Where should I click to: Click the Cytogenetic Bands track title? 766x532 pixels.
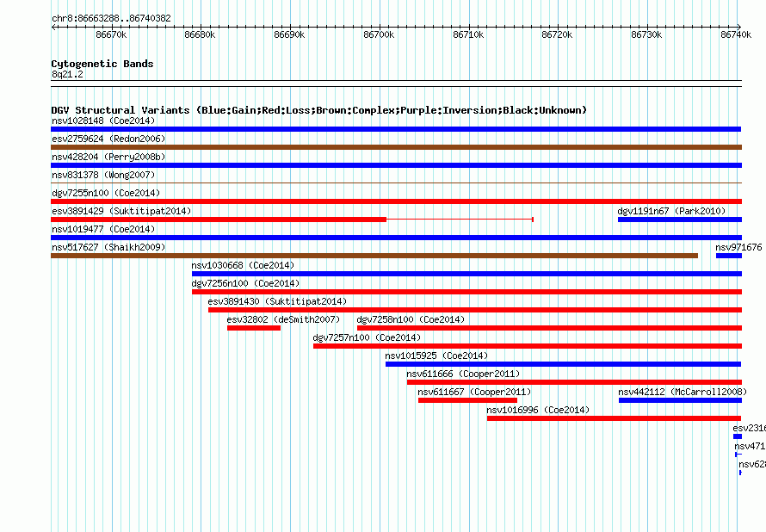pos(102,64)
